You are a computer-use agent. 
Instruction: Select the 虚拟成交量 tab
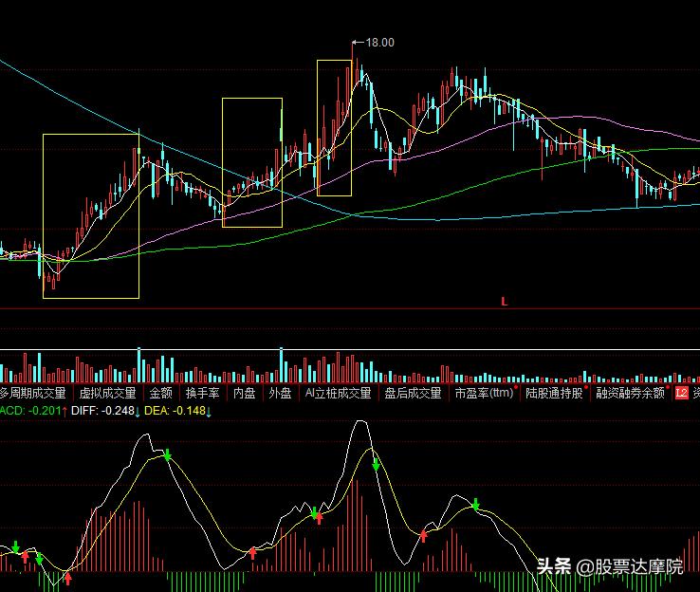click(x=107, y=394)
